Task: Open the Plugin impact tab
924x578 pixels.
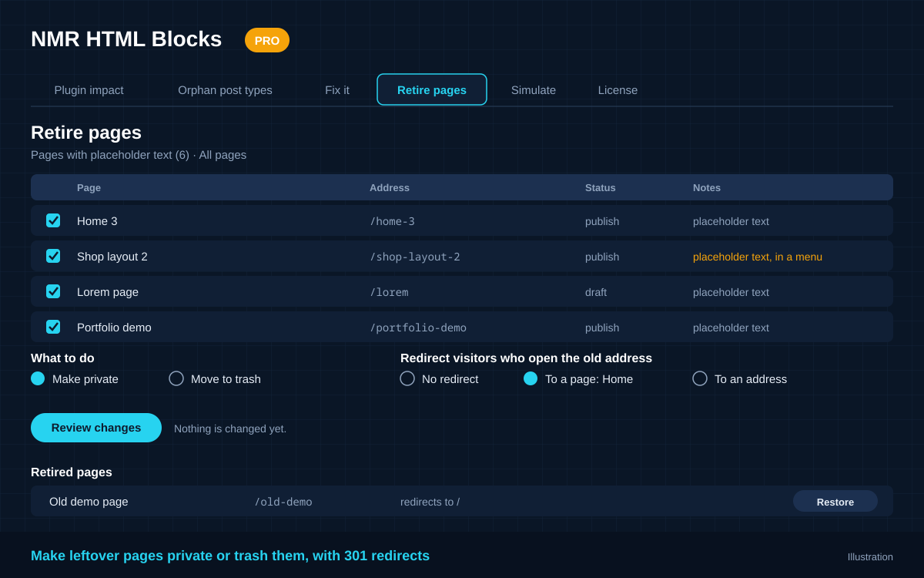Action: (x=89, y=90)
